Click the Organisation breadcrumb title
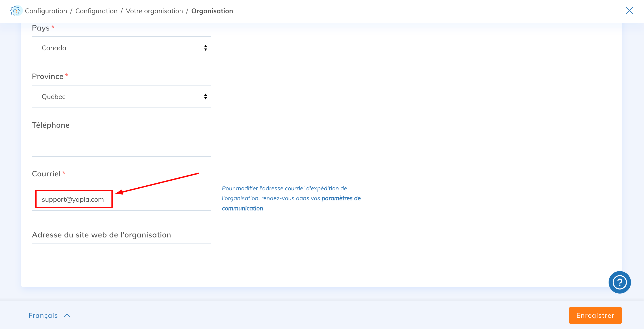Screen dimensions: 644x329 (212, 11)
